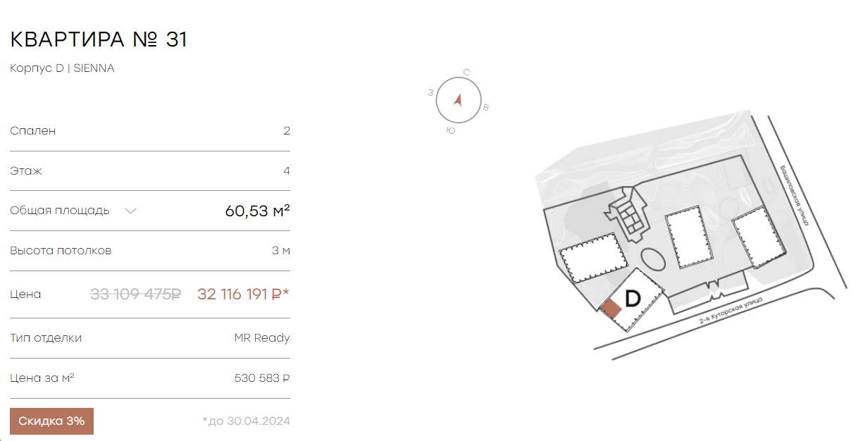The image size is (868, 441).
Task: Click the grid-shaped structure on the map
Action: tap(628, 213)
